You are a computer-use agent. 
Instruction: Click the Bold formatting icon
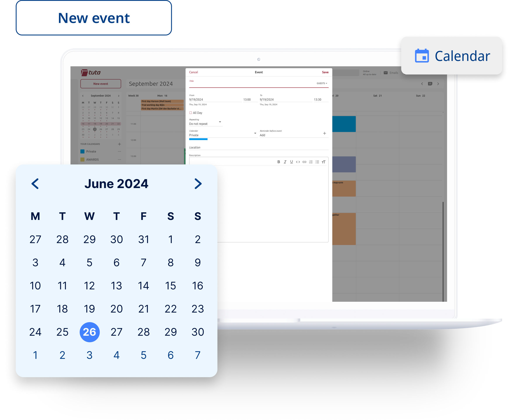tap(278, 162)
